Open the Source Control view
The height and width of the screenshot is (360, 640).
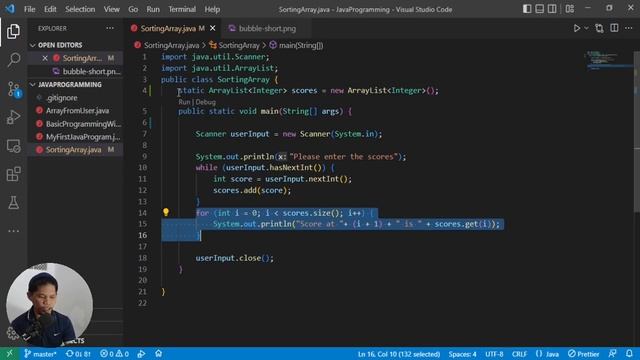[x=13, y=89]
